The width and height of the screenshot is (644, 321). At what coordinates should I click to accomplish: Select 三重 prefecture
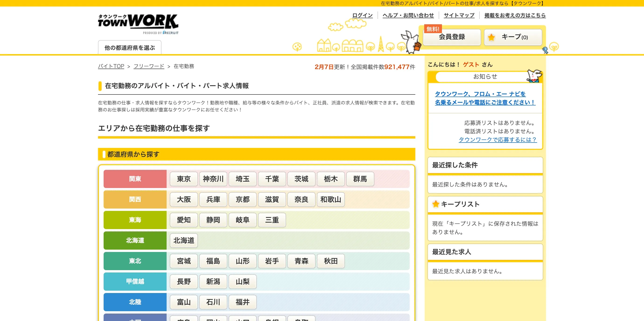point(272,220)
